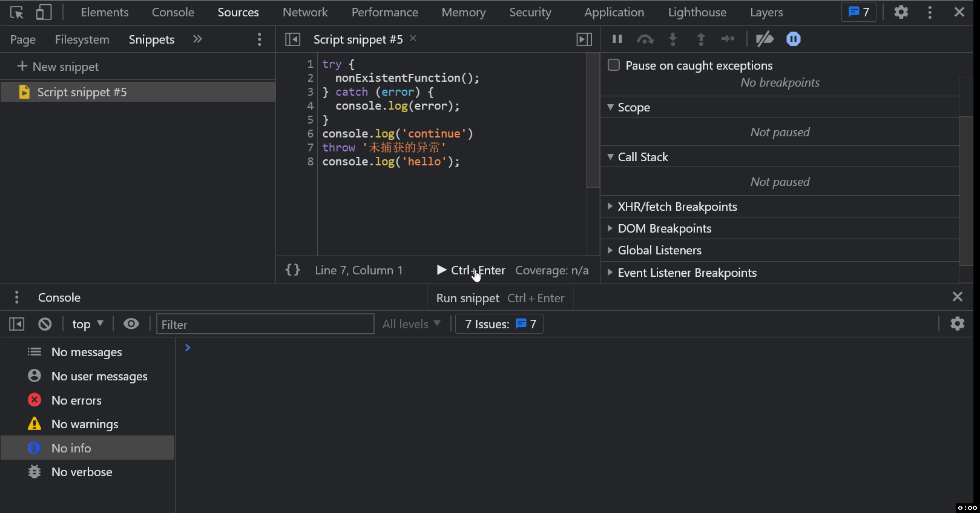The height and width of the screenshot is (513, 980).
Task: Show more Sources navigator tabs chevron
Action: [x=197, y=39]
